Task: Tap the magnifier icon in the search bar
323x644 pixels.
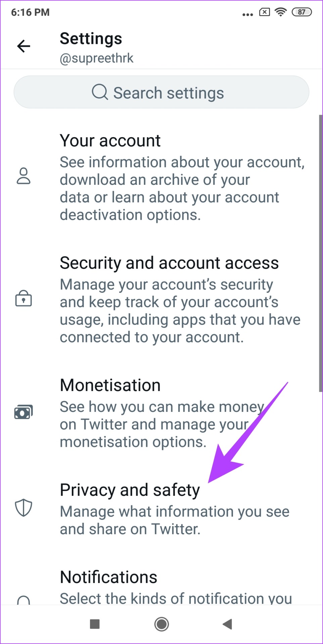Action: [100, 92]
